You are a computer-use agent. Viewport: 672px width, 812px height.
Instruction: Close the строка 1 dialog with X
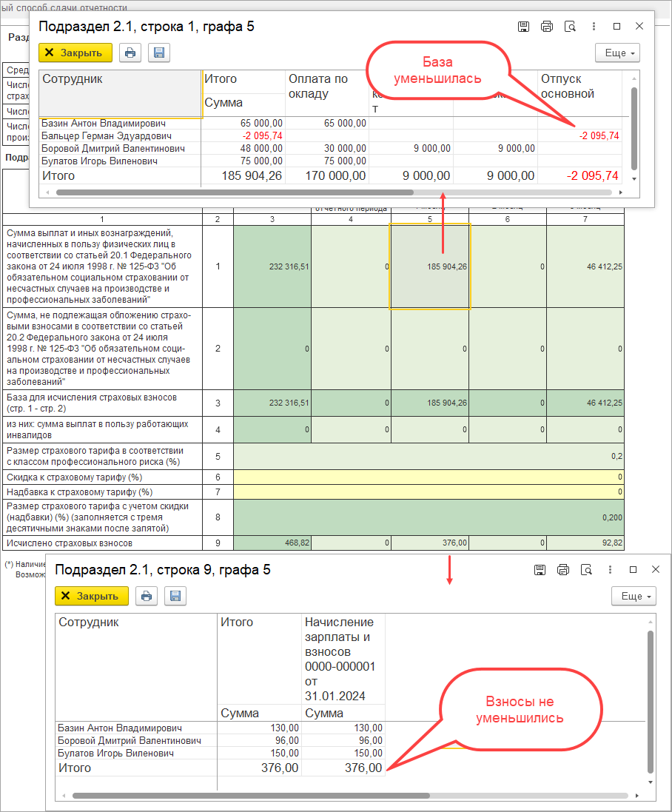(639, 27)
